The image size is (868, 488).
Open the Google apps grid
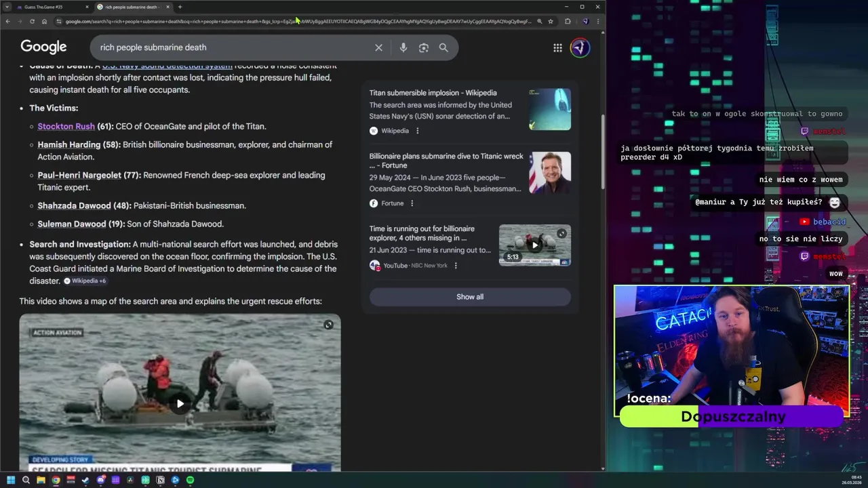click(557, 47)
